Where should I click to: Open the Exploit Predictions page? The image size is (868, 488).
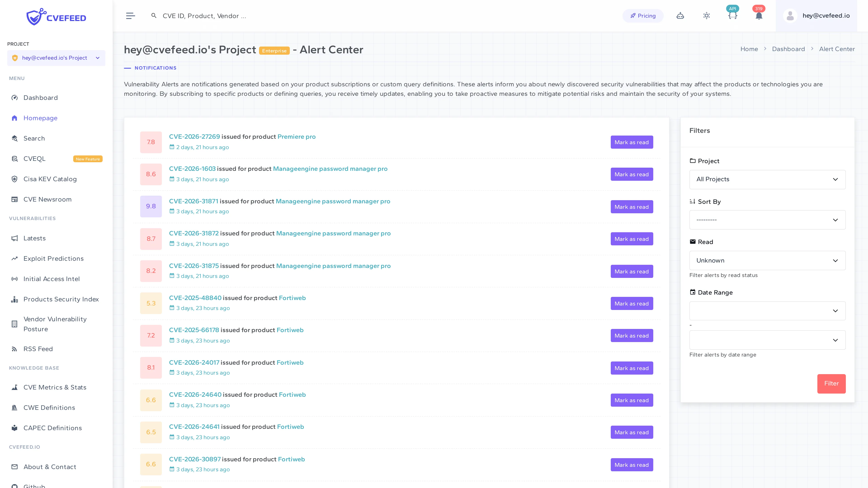pos(53,258)
